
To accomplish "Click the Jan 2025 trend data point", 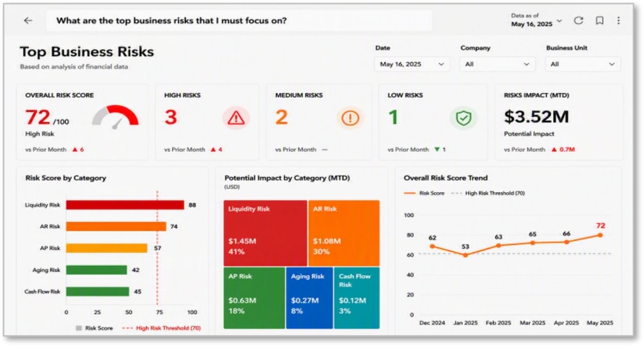I will [465, 255].
